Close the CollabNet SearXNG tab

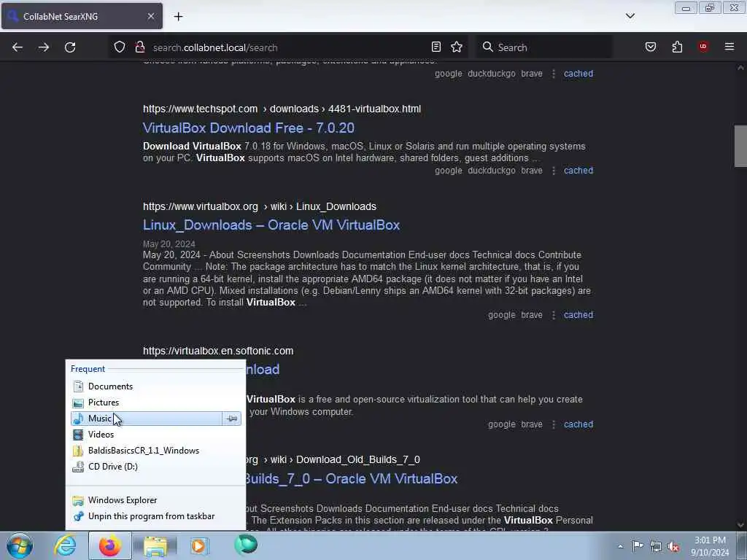150,16
